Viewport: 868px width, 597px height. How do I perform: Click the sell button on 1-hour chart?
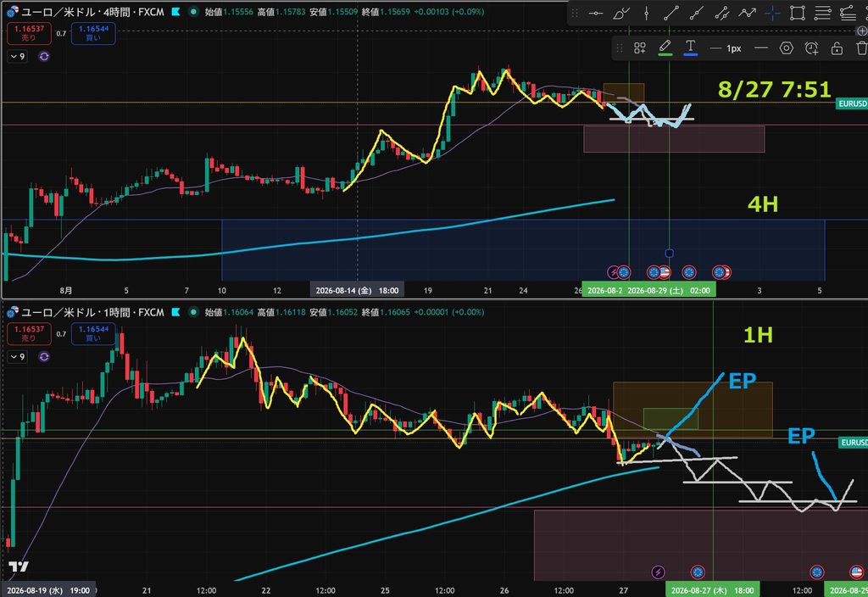(29, 334)
